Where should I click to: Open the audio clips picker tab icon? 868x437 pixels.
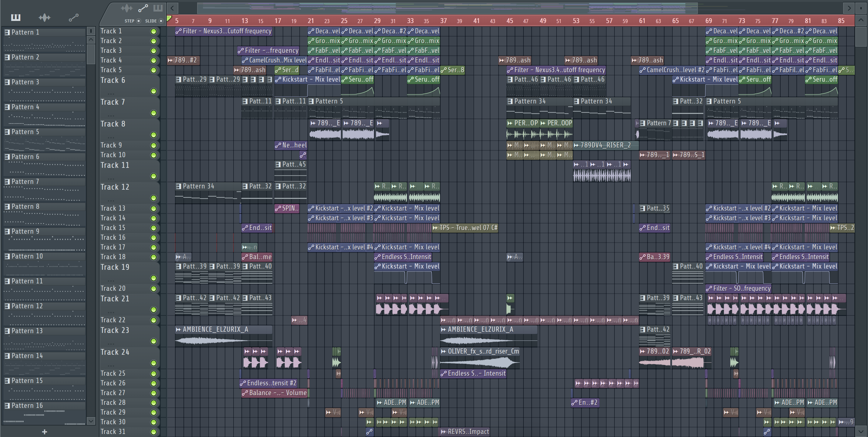click(x=45, y=17)
